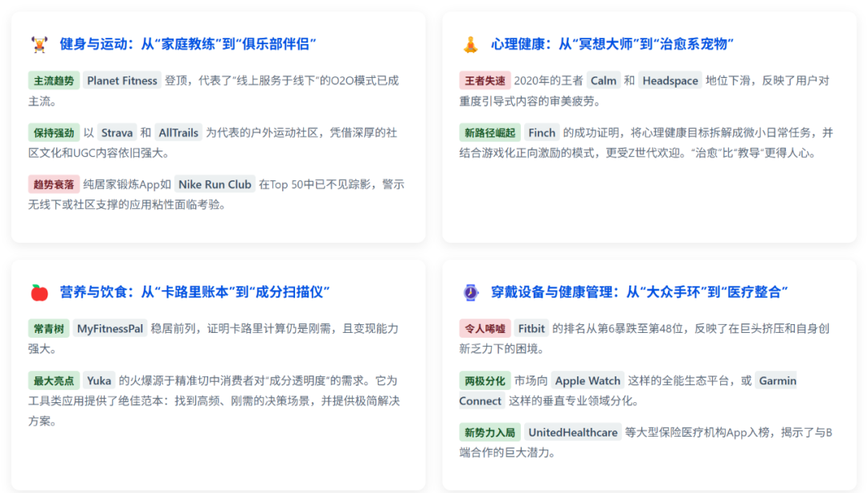Click the green 新势力入局 tag
The image size is (868, 493).
tap(489, 433)
